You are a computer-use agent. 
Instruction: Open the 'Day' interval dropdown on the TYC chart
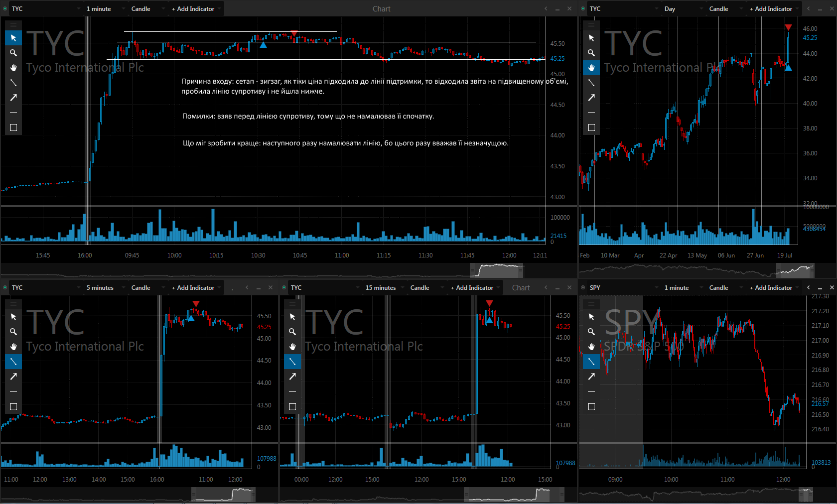tap(683, 9)
